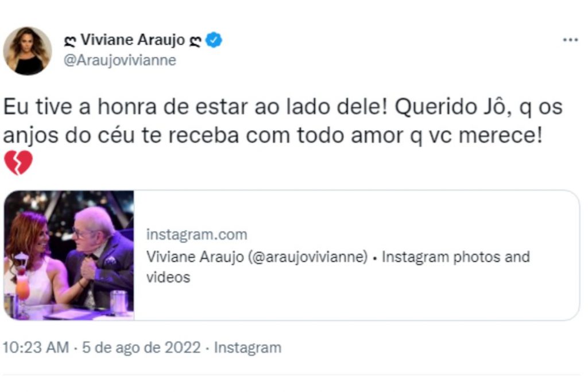Open the @Araujovivianne handle link
588x392 pixels.
119,60
